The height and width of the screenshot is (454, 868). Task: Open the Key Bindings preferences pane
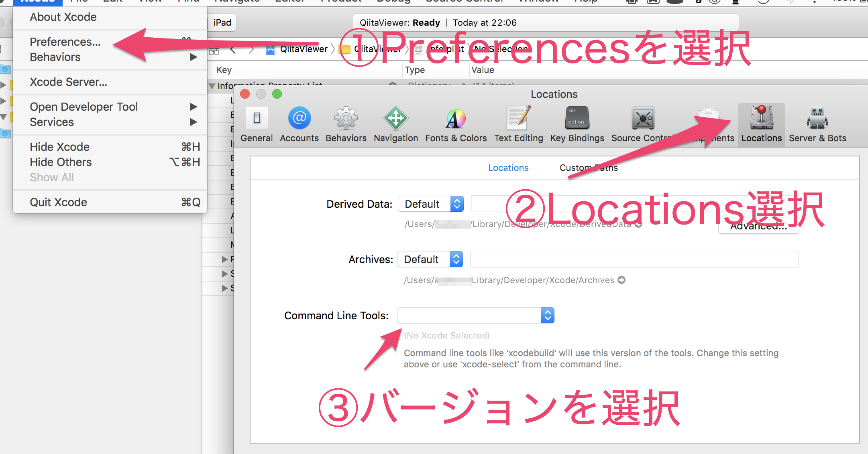pos(577,124)
